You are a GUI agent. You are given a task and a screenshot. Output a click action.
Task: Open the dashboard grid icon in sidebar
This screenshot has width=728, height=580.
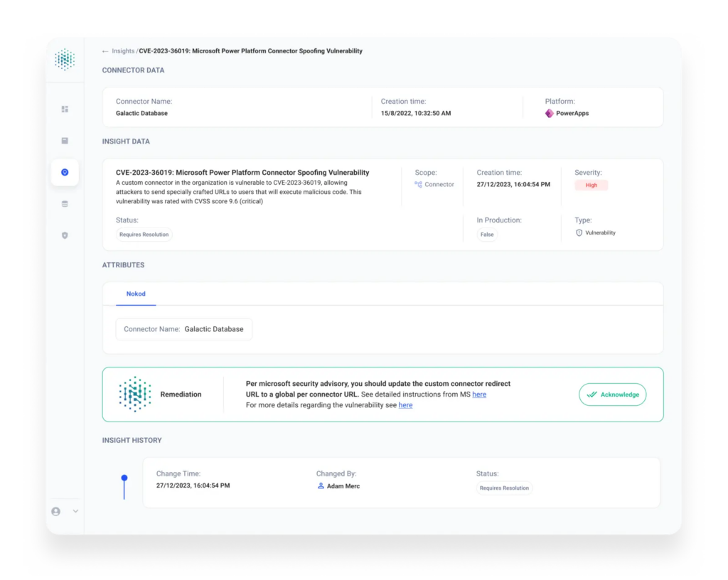pyautogui.click(x=65, y=109)
